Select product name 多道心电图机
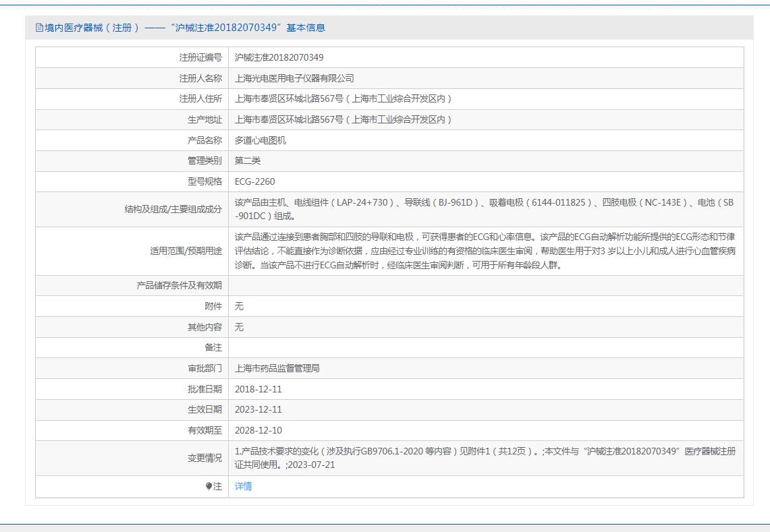The image size is (770, 532). [x=260, y=140]
